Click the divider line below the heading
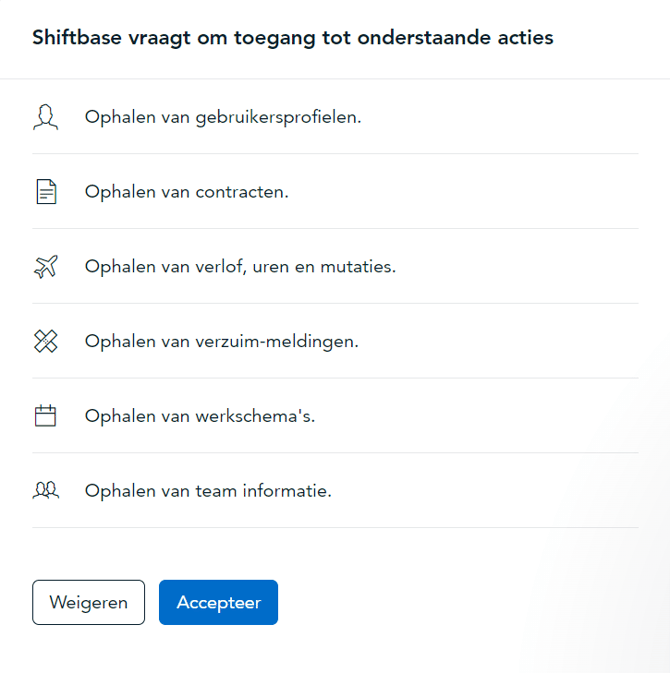The height and width of the screenshot is (673, 670). 335,78
